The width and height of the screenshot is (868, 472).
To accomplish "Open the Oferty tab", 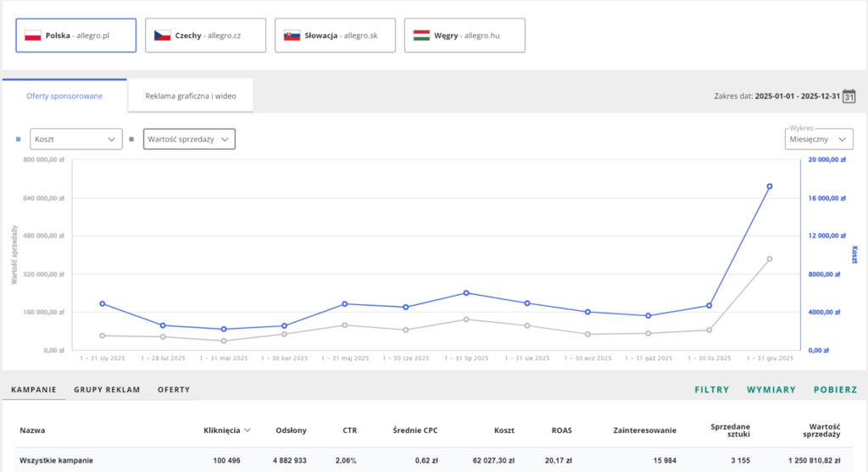I will (x=174, y=390).
